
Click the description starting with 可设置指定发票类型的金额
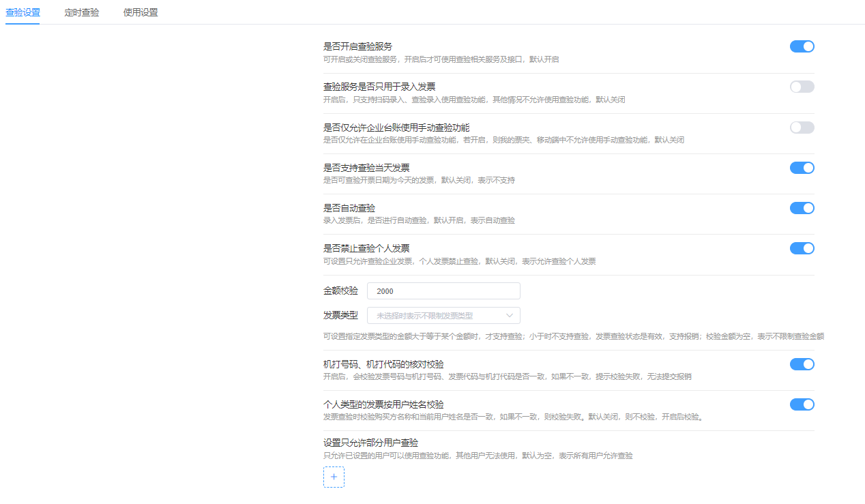click(574, 336)
